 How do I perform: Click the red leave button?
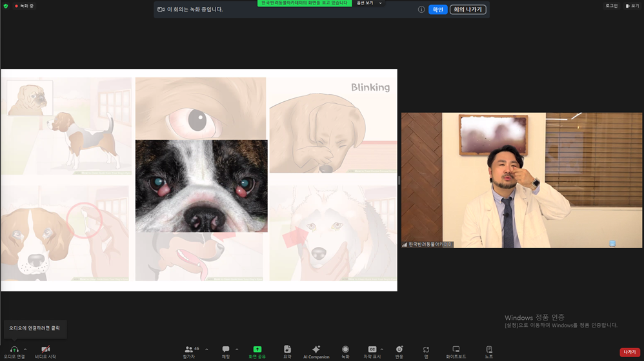coord(630,352)
